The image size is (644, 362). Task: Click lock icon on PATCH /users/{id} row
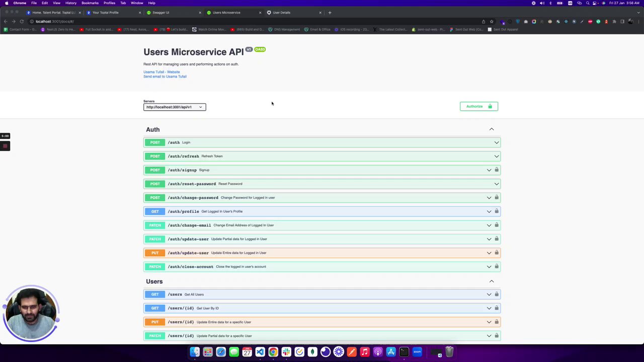click(497, 336)
